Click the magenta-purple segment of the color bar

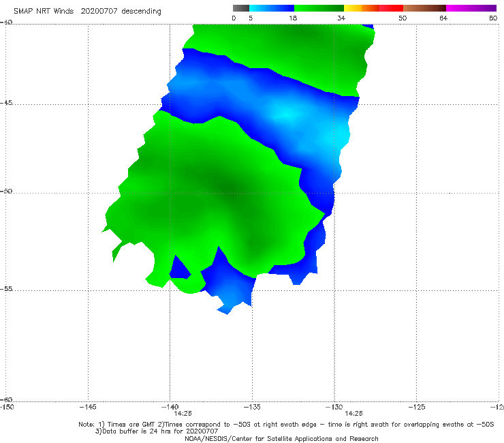[x=471, y=8]
